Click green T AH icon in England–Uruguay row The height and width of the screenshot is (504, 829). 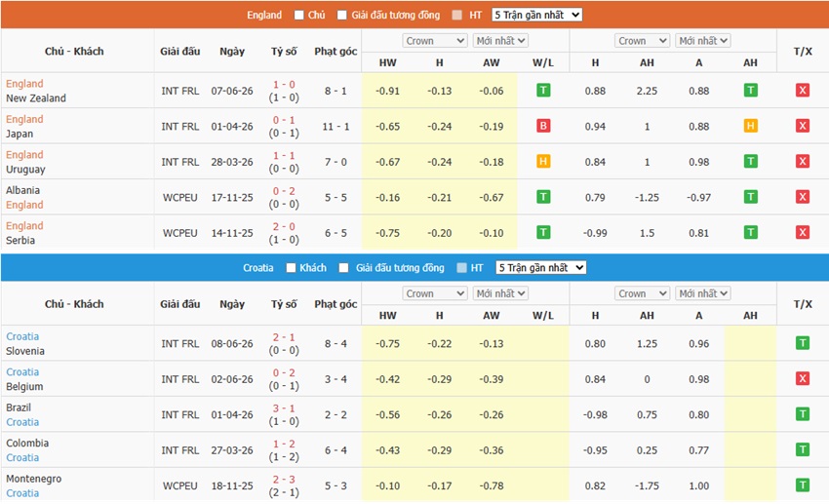tap(750, 161)
